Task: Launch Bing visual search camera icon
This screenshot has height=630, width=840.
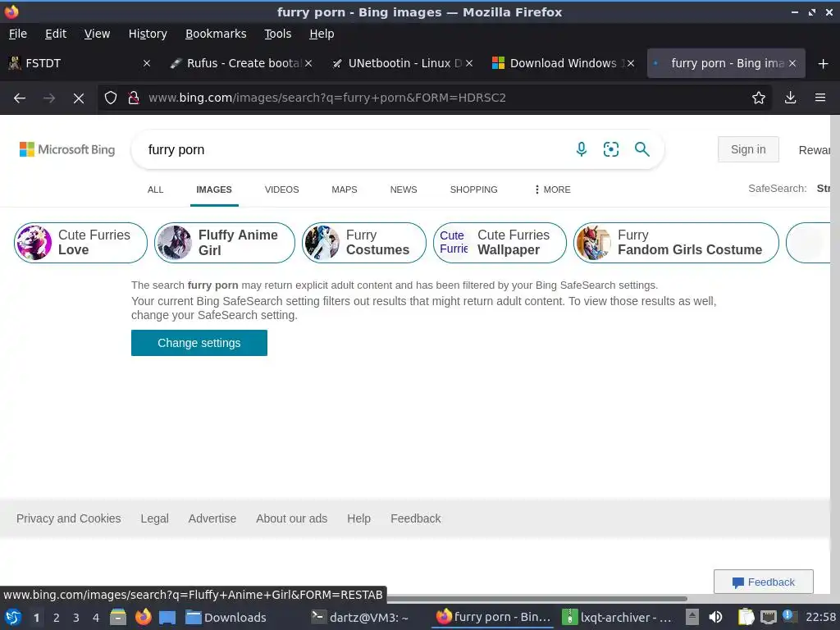Action: [610, 149]
